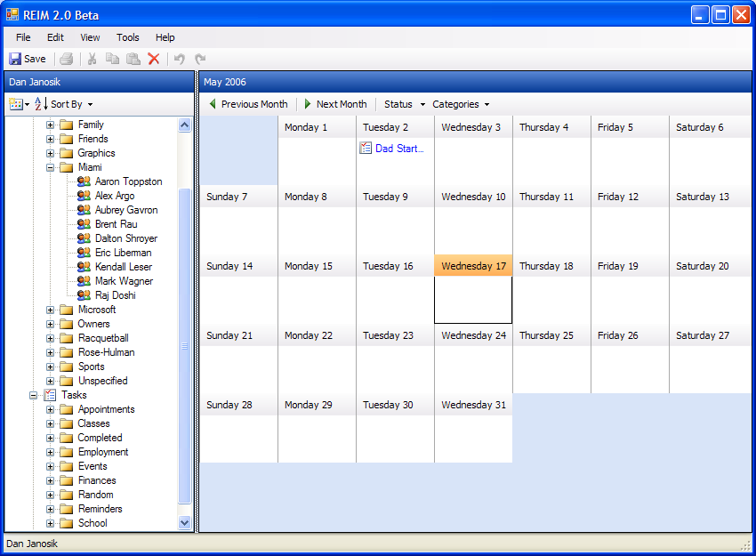This screenshot has height=556, width=756.
Task: Select the Employment folder label
Action: tap(103, 452)
